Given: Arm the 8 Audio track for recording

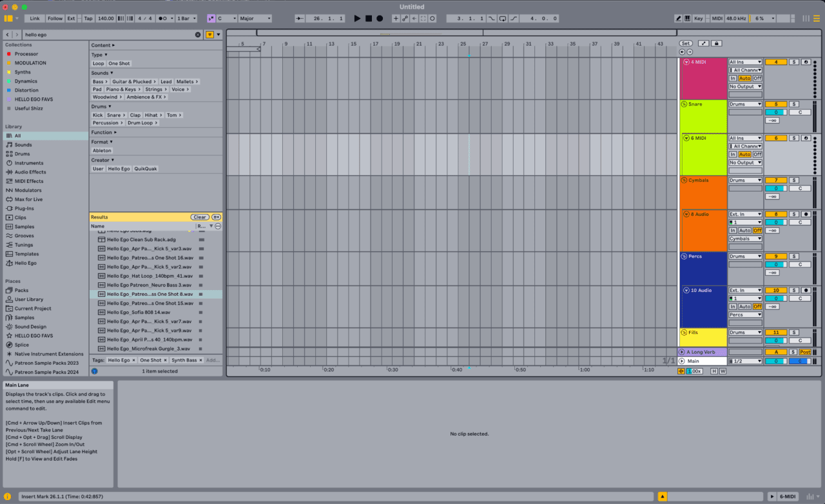Looking at the screenshot, I should (806, 214).
